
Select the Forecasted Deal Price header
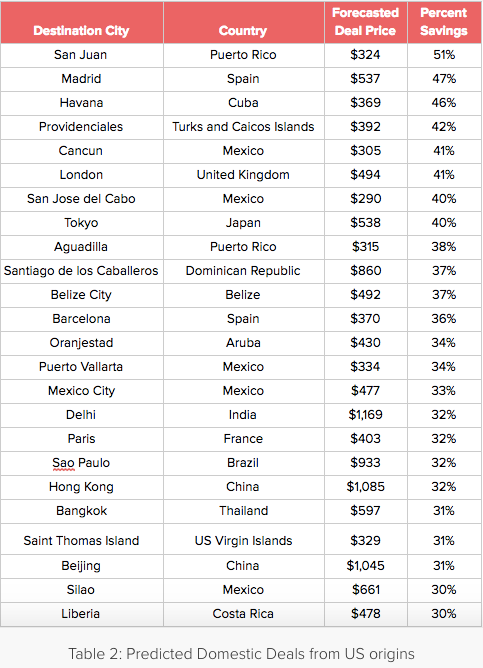[365, 22]
